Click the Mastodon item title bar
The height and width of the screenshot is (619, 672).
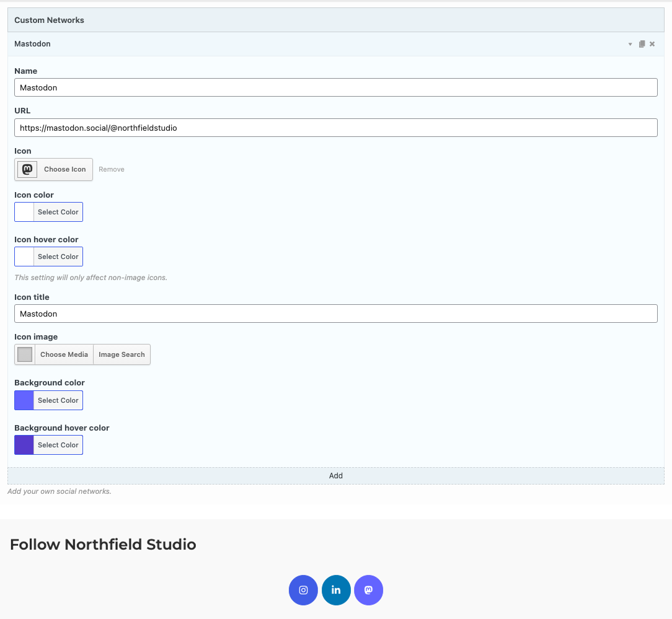point(335,44)
